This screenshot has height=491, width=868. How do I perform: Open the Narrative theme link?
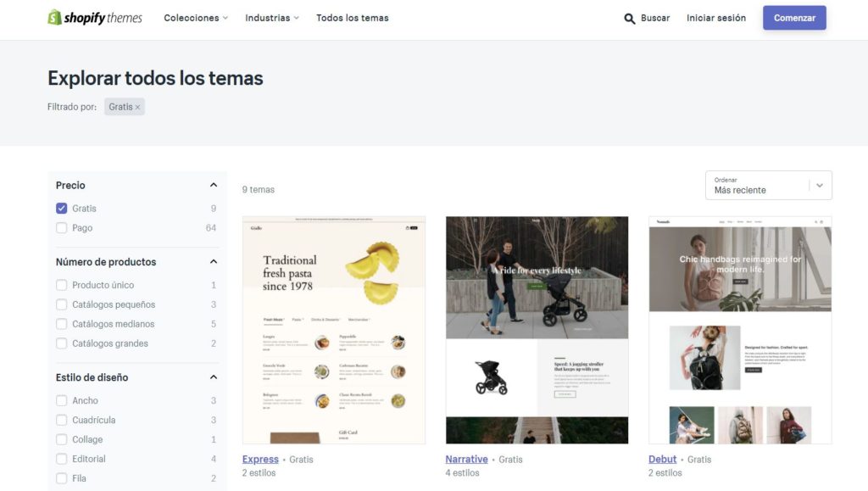[467, 459]
